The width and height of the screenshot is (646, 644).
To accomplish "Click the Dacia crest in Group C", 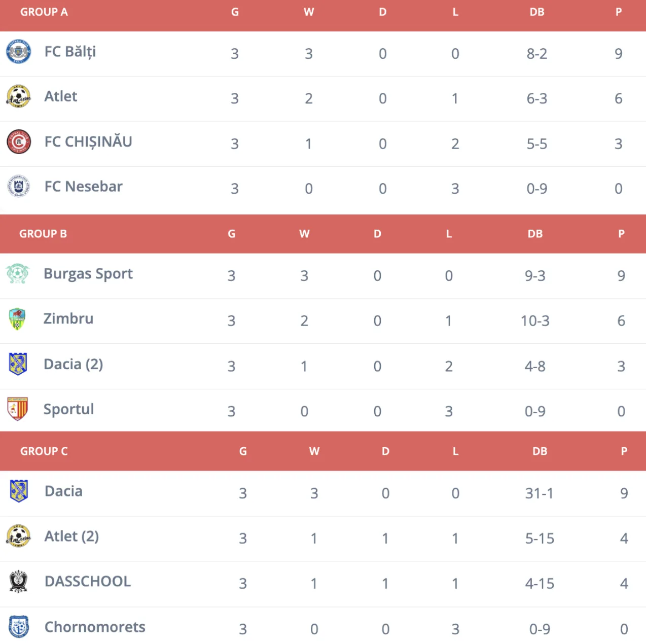I will (x=19, y=491).
